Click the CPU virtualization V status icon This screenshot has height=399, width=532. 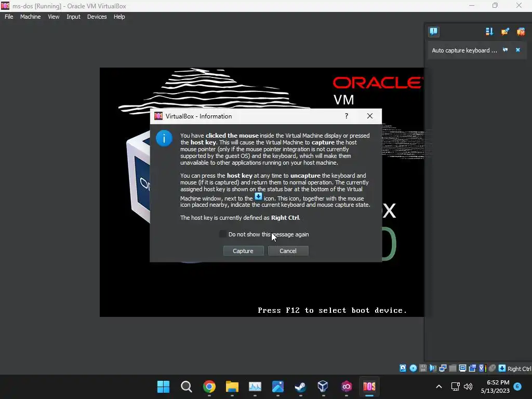coord(483,368)
